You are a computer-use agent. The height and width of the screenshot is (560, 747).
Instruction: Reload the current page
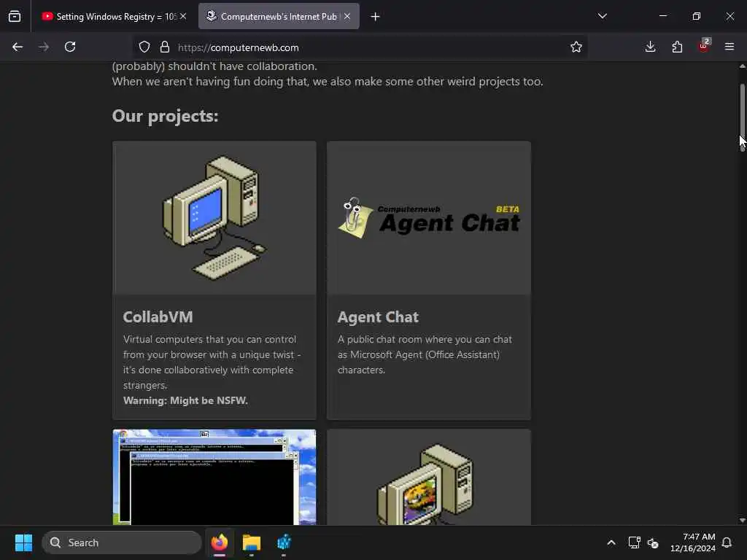click(x=70, y=47)
